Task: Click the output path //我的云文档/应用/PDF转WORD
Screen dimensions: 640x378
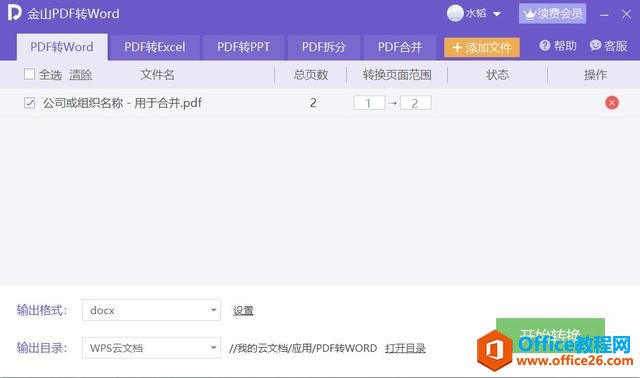Action: pyautogui.click(x=303, y=348)
